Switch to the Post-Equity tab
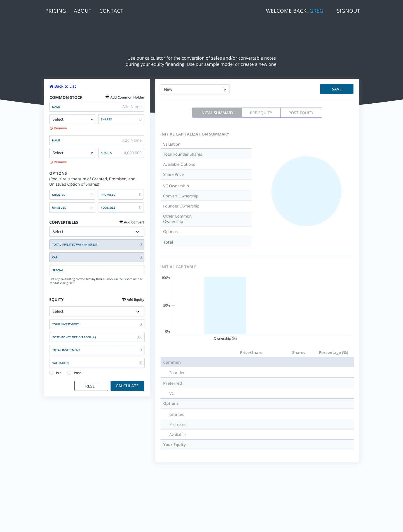The width and height of the screenshot is (403, 532). click(301, 113)
